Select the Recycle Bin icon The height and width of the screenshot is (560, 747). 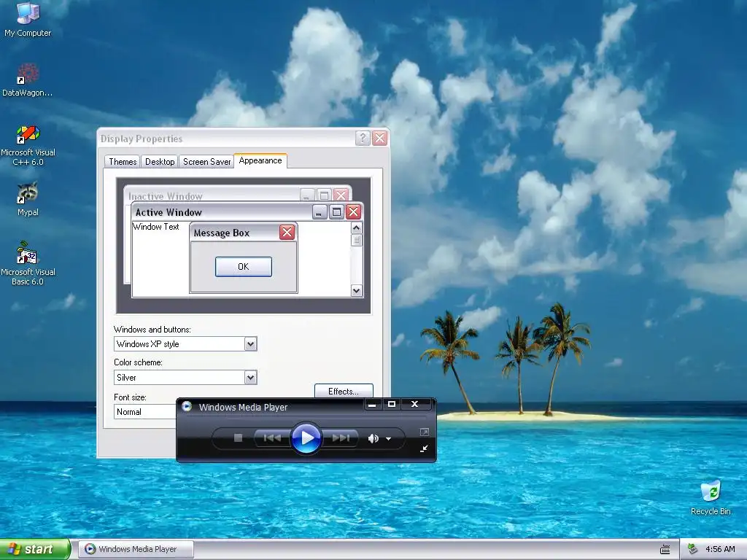coord(711,497)
